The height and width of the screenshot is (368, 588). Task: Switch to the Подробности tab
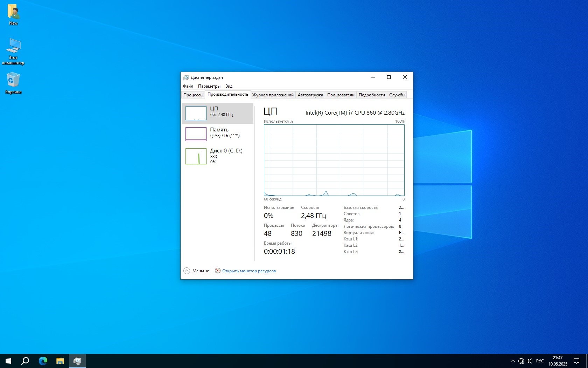point(372,95)
